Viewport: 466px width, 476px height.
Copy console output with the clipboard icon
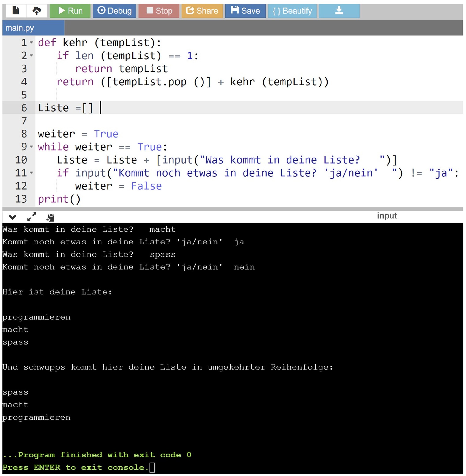click(50, 217)
